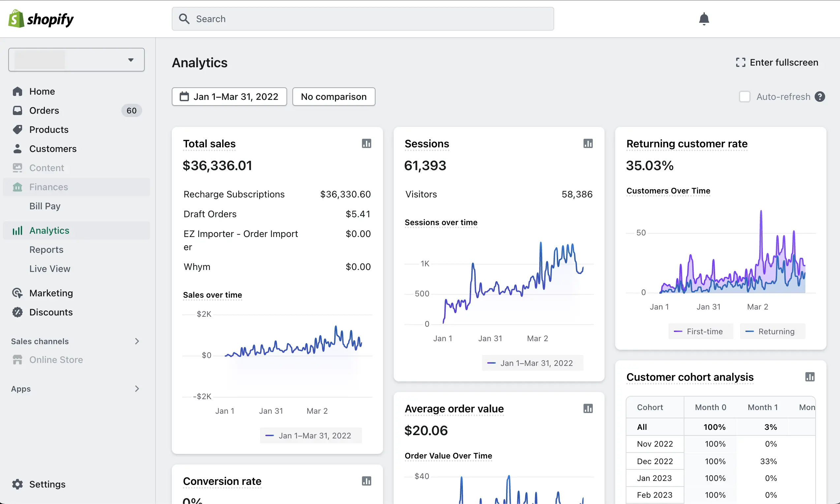Screen dimensions: 840x504
Task: Open Reports under Analytics
Action: 46,250
